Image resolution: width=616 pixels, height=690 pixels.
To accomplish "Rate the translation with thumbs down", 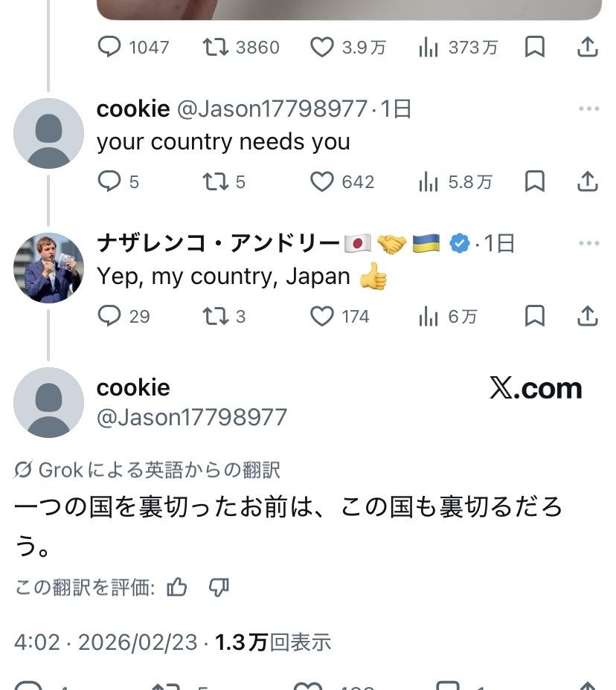I will 218,588.
